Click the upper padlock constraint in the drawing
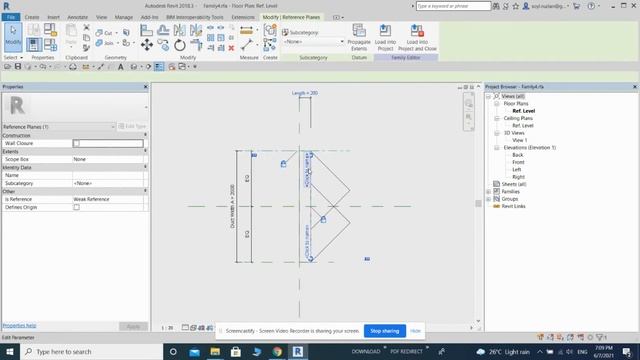This screenshot has width=640, height=360. tap(283, 164)
